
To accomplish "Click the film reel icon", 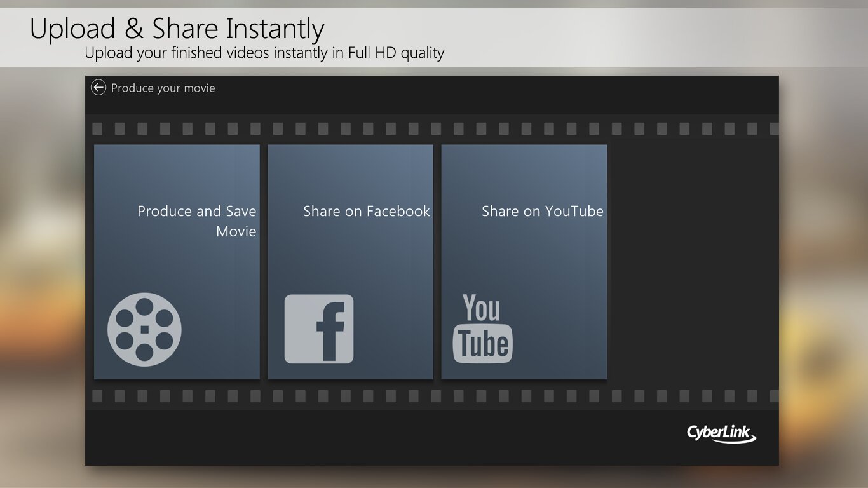I will click(x=144, y=329).
